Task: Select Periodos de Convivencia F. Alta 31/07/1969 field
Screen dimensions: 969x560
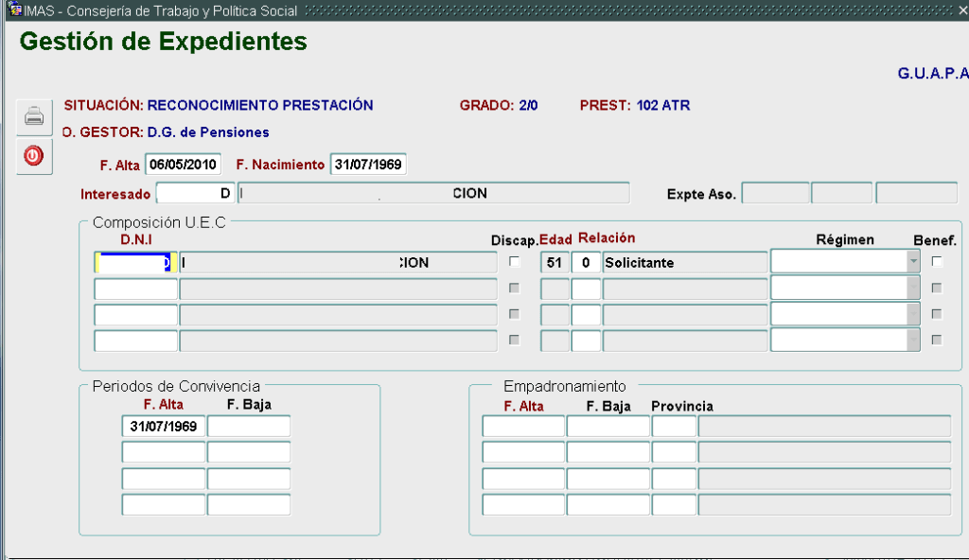Action: pos(163,427)
